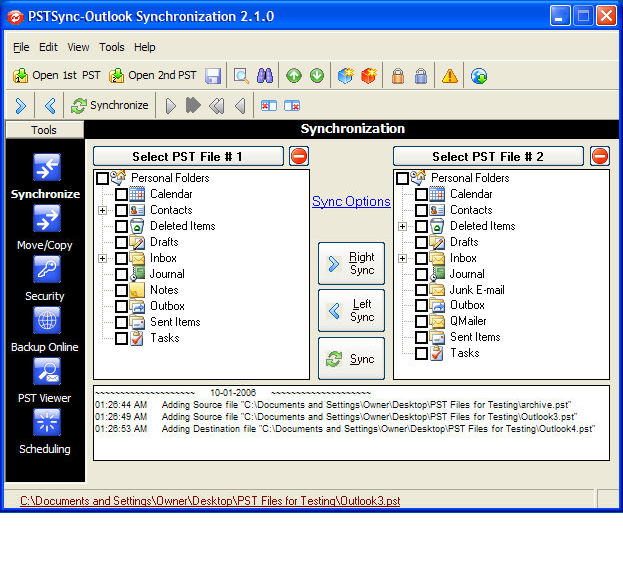
Task: Click the yellow warning triangle icon
Action: [450, 75]
